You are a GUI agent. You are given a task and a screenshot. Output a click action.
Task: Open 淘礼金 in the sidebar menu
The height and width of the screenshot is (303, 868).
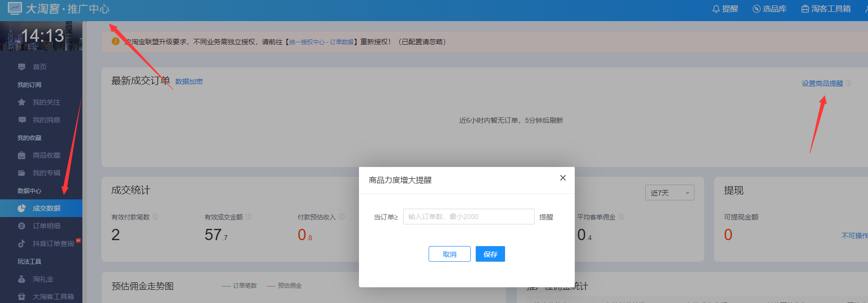[x=43, y=279]
